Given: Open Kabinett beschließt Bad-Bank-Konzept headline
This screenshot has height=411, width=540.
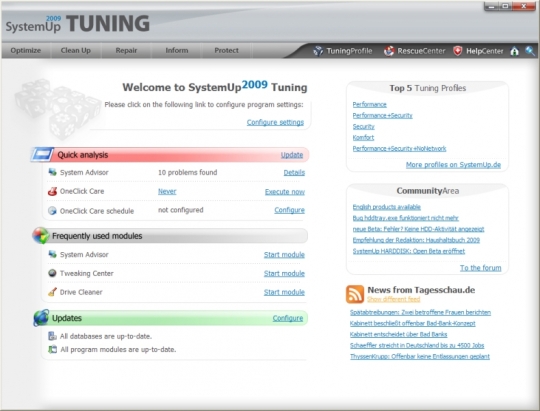Looking at the screenshot, I should click(x=413, y=323).
